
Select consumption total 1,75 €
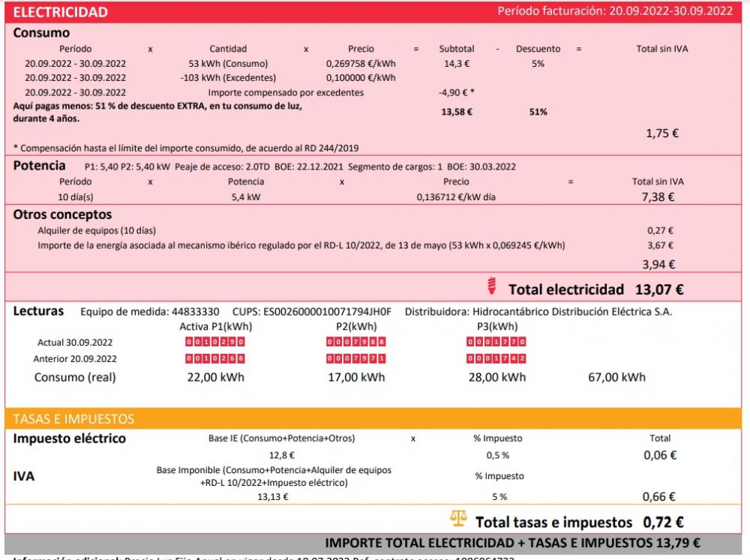click(662, 133)
